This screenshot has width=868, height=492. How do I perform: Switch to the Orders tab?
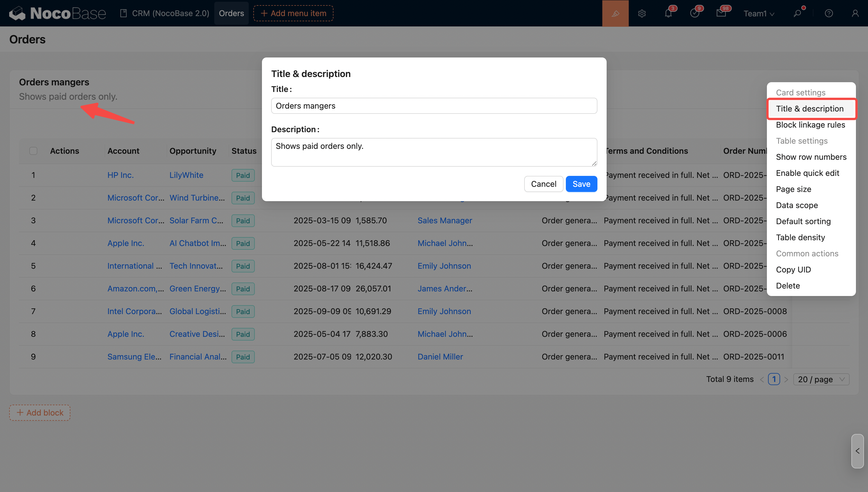[x=231, y=13]
